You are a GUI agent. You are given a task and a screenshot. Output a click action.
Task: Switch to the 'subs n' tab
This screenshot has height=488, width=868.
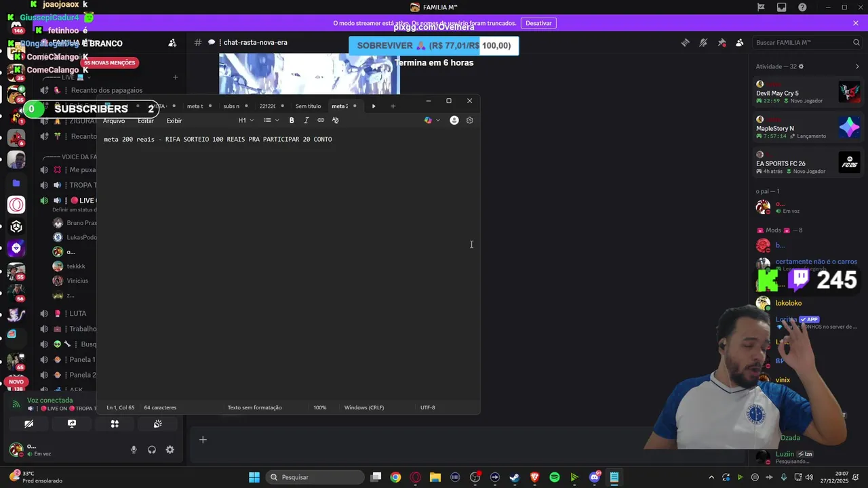[232, 106]
